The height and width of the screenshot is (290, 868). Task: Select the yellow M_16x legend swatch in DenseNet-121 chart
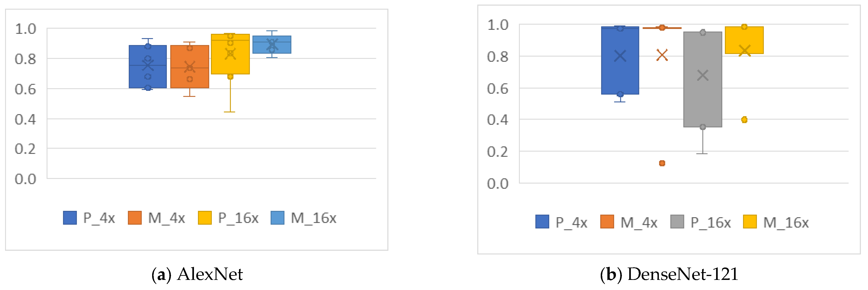(750, 222)
